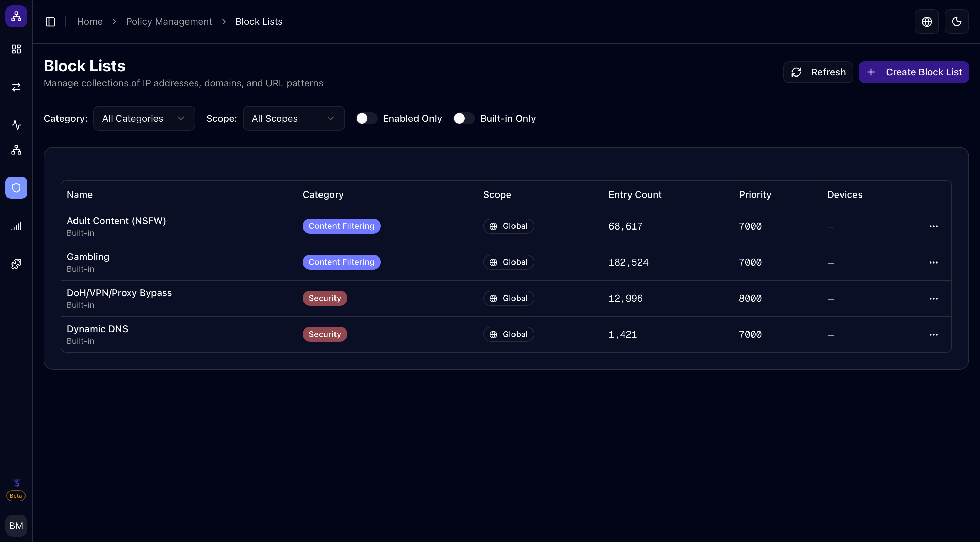
Task: Select the network topology icon in sidebar
Action: (16, 149)
